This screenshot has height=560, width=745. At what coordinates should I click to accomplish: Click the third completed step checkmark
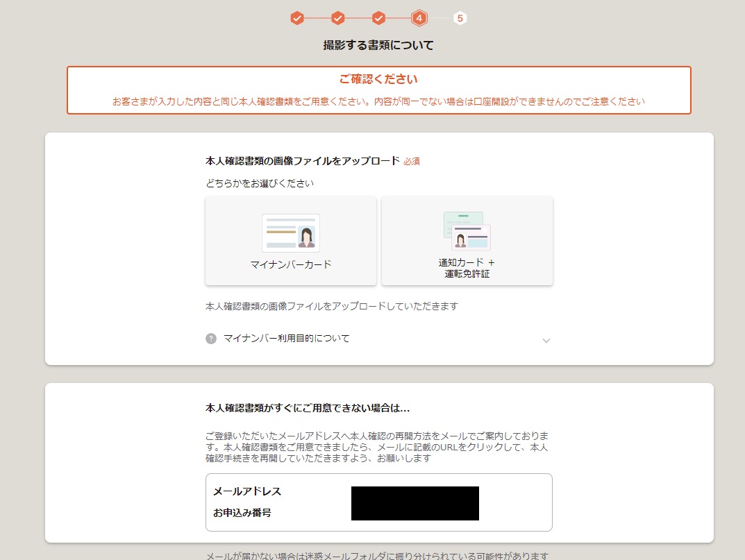[378, 18]
